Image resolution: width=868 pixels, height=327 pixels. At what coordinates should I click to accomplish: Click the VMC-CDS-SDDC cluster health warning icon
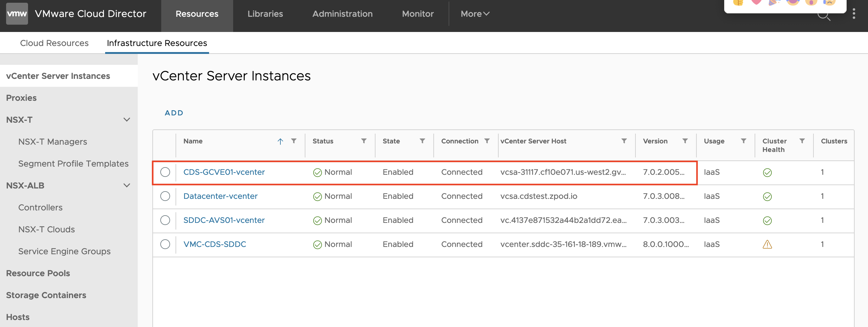767,244
